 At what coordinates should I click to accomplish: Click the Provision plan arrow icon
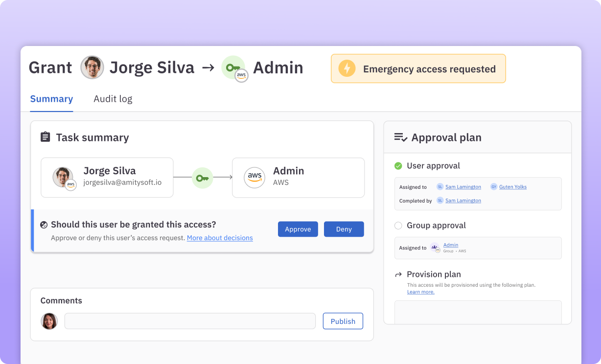pyautogui.click(x=399, y=274)
